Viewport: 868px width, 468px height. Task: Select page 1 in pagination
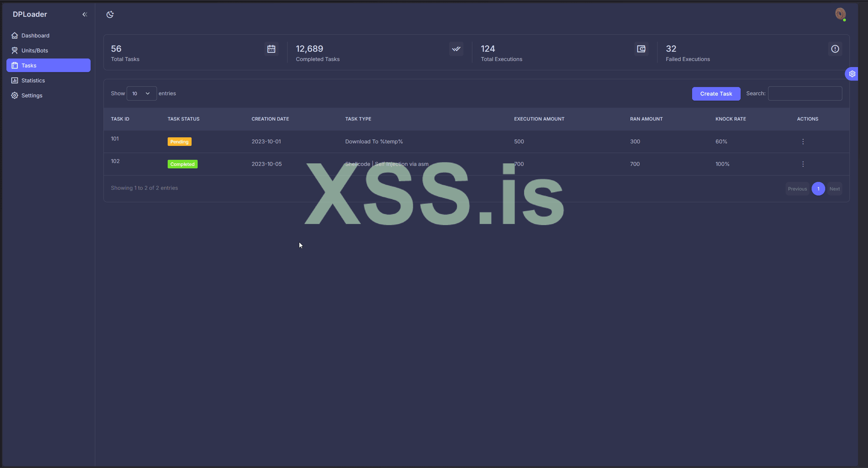click(818, 189)
